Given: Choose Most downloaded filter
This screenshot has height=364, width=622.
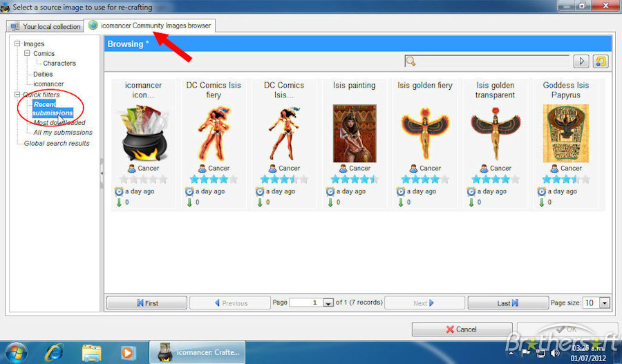Looking at the screenshot, I should tap(59, 122).
